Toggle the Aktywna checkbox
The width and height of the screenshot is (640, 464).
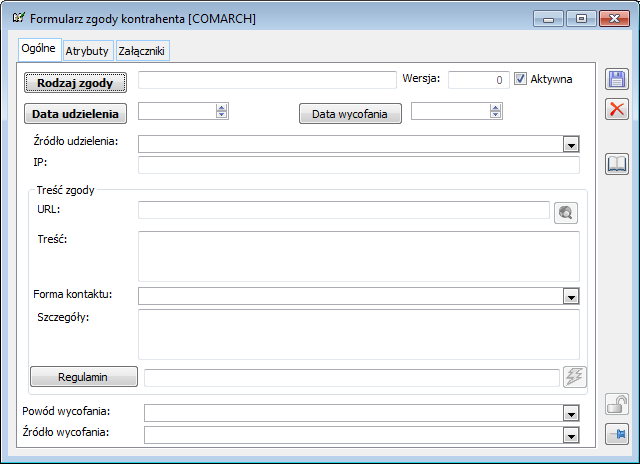coord(520,78)
